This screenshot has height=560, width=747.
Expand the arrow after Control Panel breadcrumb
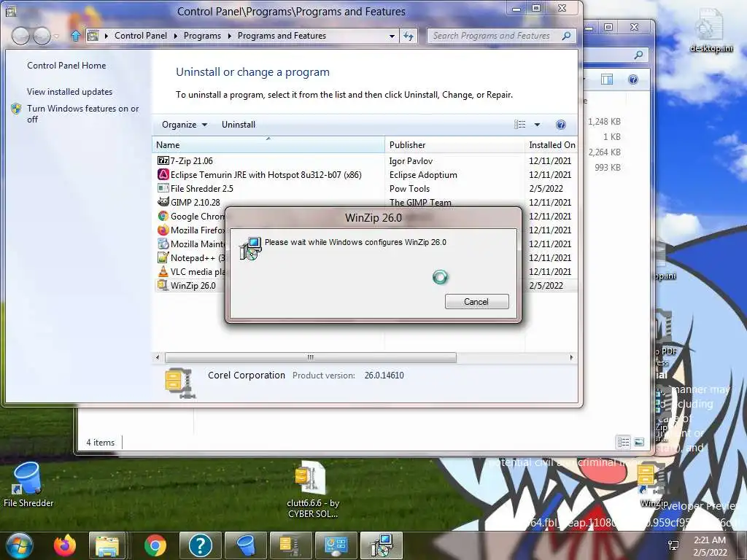[175, 36]
